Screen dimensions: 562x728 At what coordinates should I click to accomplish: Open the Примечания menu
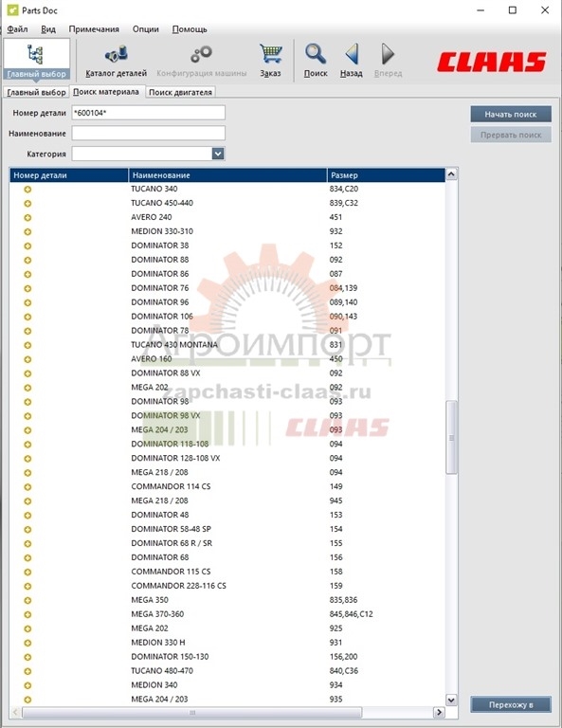94,29
